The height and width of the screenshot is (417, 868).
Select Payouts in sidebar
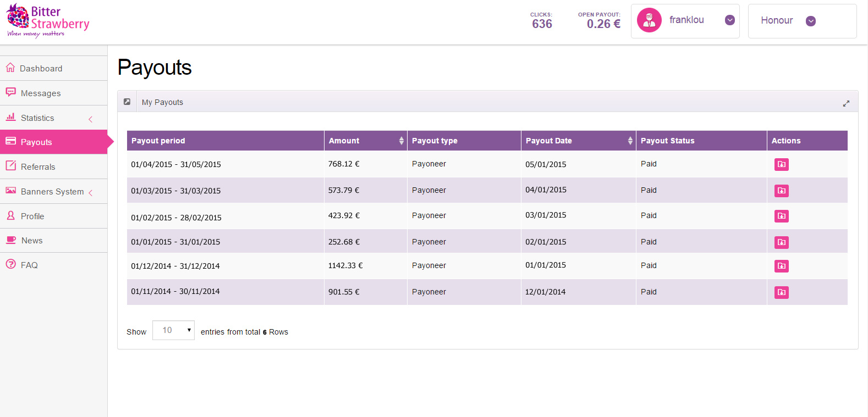click(54, 142)
